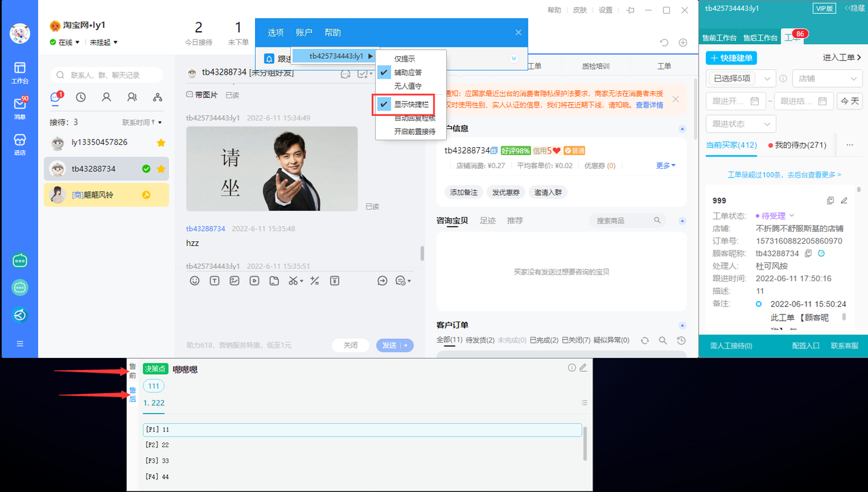Open the 消息 messages icon with 90 badge
This screenshot has height=492, width=868.
pos(20,107)
